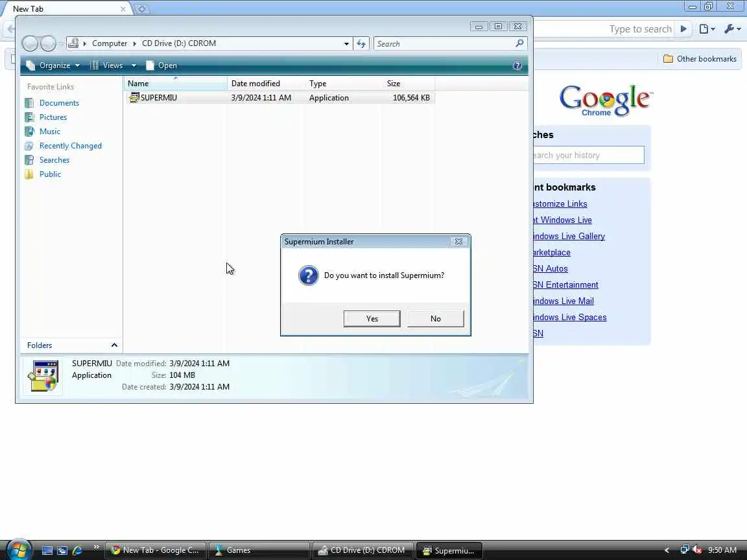This screenshot has width=747, height=560.
Task: Click the muted volume tray icon
Action: [x=697, y=550]
